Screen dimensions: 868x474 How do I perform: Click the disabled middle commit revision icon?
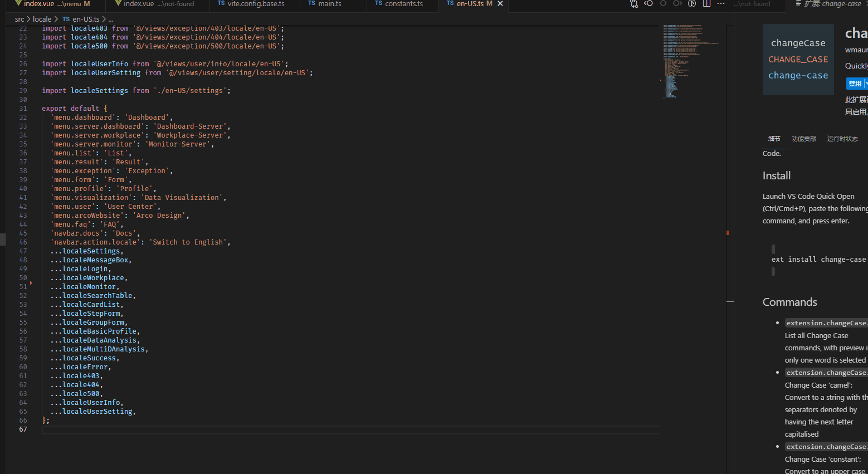(663, 3)
